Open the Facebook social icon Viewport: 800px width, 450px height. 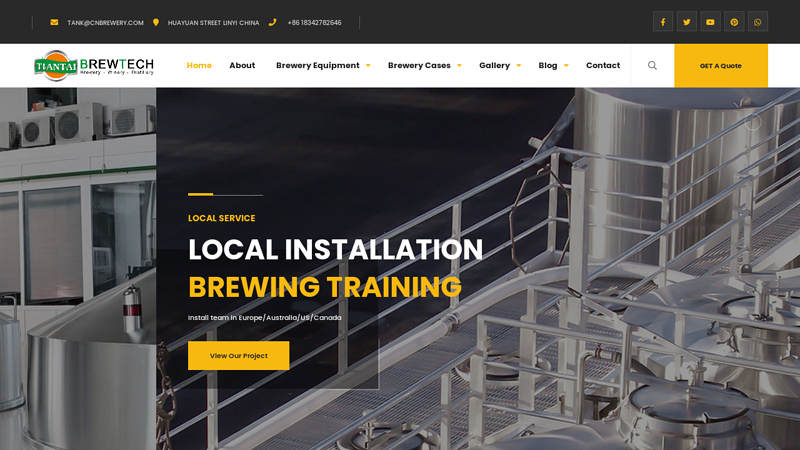coord(663,22)
